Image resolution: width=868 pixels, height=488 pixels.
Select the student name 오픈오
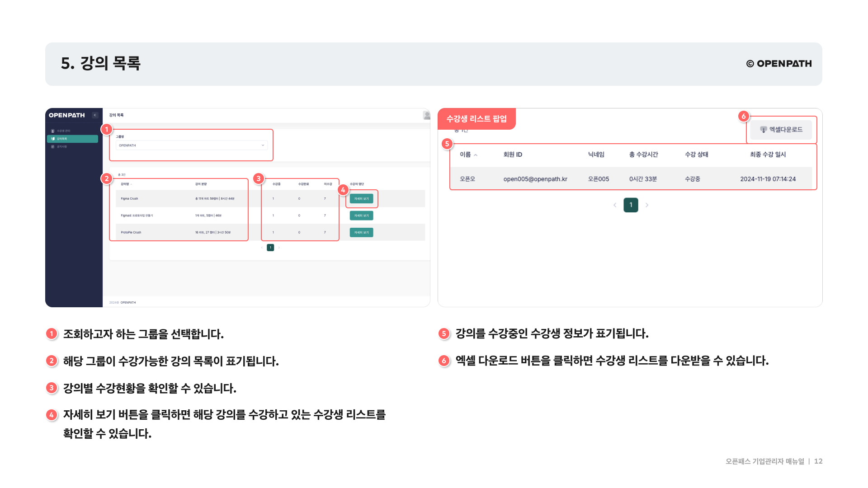tap(467, 179)
